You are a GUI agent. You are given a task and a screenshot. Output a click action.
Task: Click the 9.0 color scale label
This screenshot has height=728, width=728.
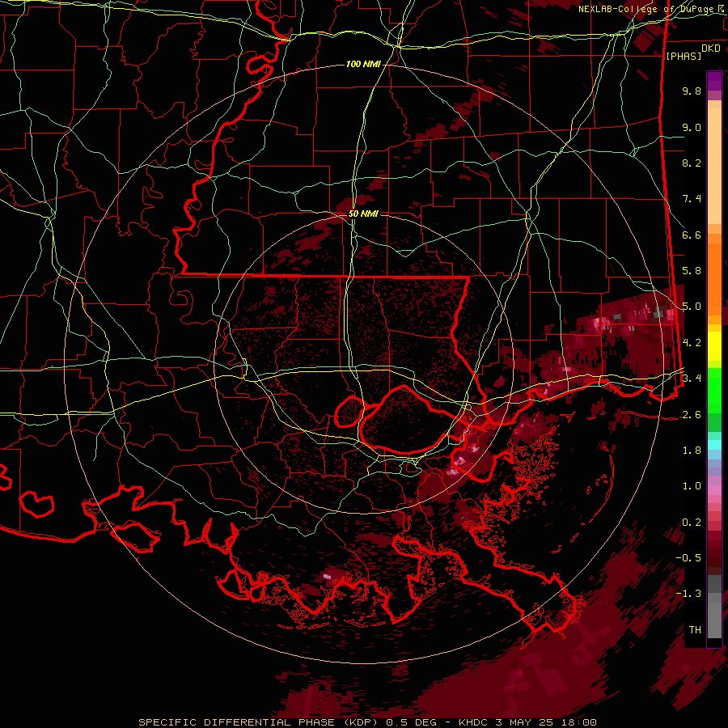tap(692, 128)
